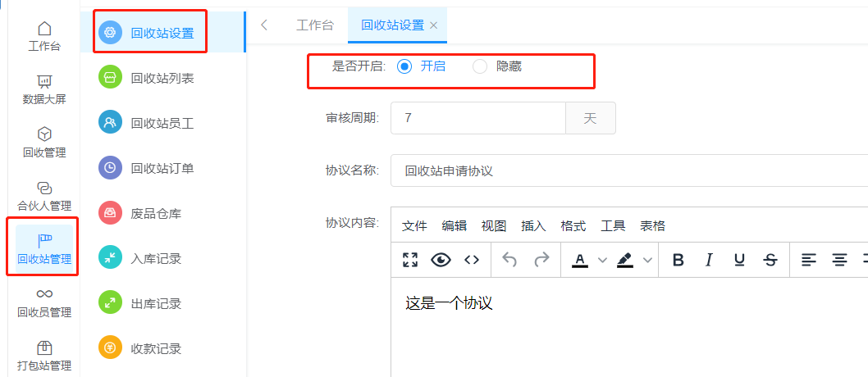Open the 打包站管理 package icon
868x377 pixels.
(44, 347)
